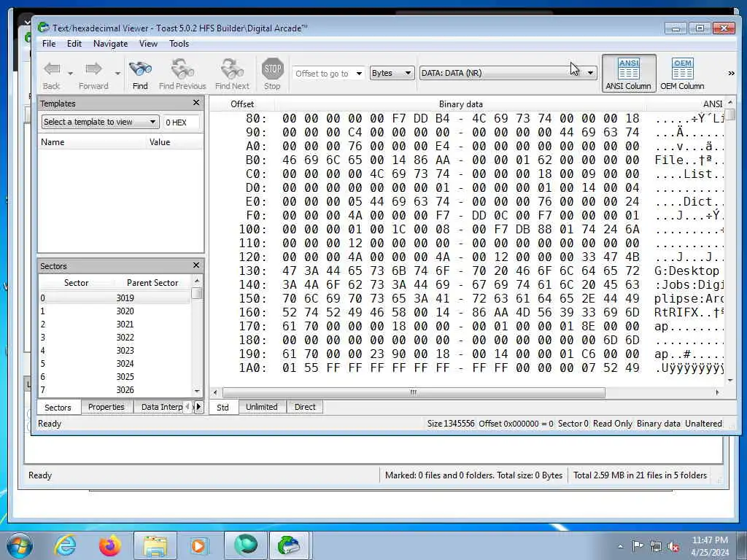747x560 pixels.
Task: Open the View menu
Action: tap(148, 43)
